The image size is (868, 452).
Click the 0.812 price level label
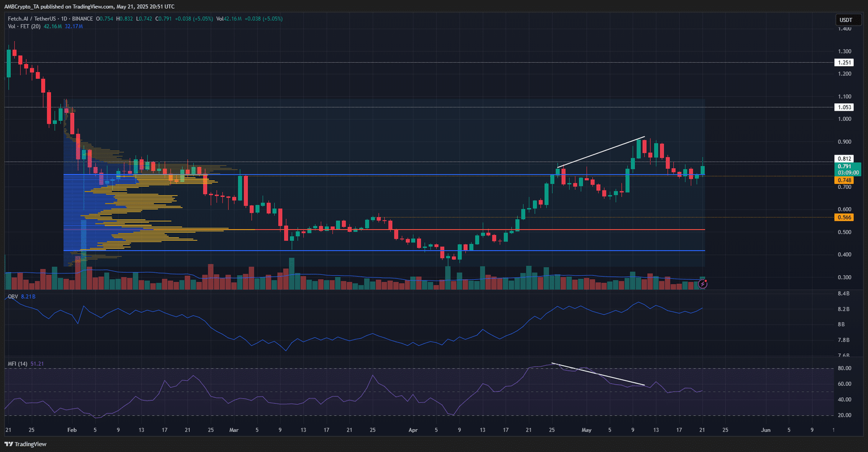tap(845, 159)
